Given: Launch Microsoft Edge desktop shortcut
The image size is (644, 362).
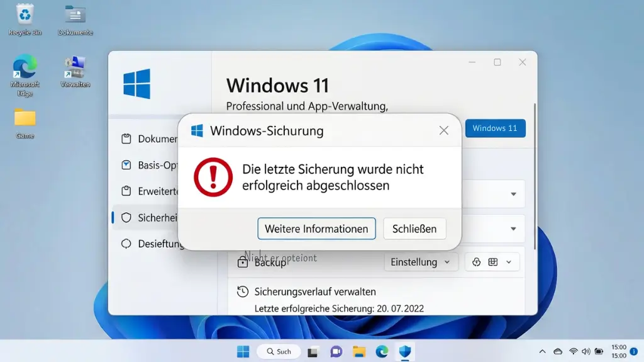Looking at the screenshot, I should coord(25,76).
